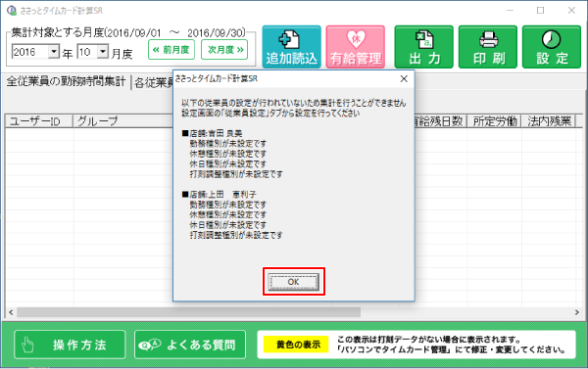588x369 pixels.
Task: Click the 有給残日数 column header
Action: pyautogui.click(x=440, y=121)
